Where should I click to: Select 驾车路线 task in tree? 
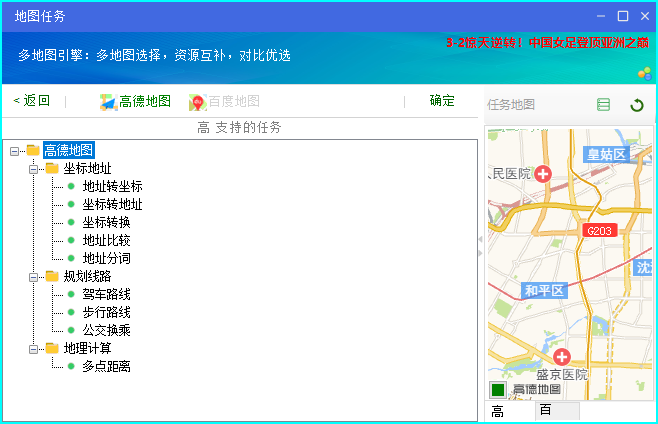pos(106,294)
